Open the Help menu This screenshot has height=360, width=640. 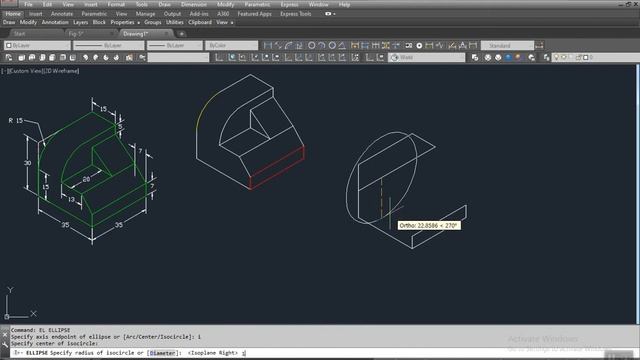(x=344, y=4)
